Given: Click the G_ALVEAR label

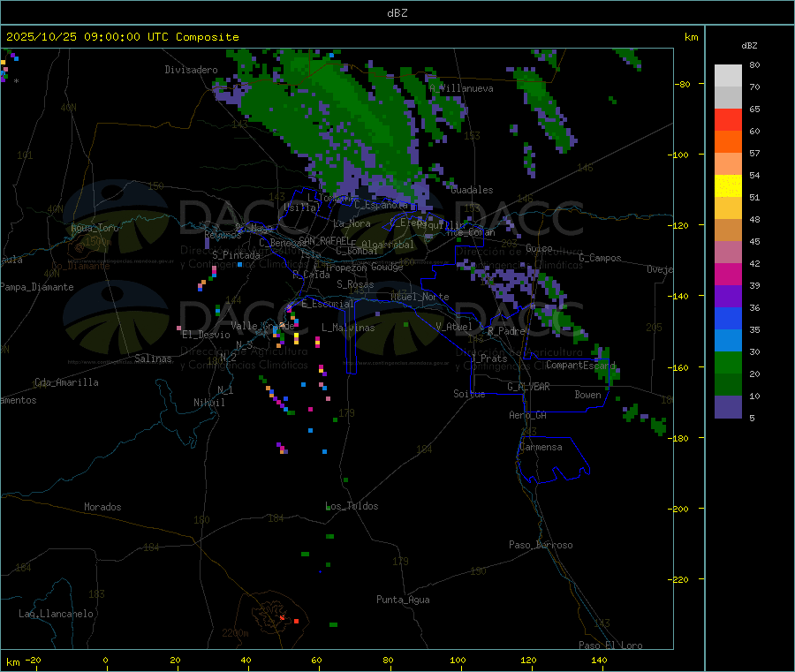Looking at the screenshot, I should [528, 387].
